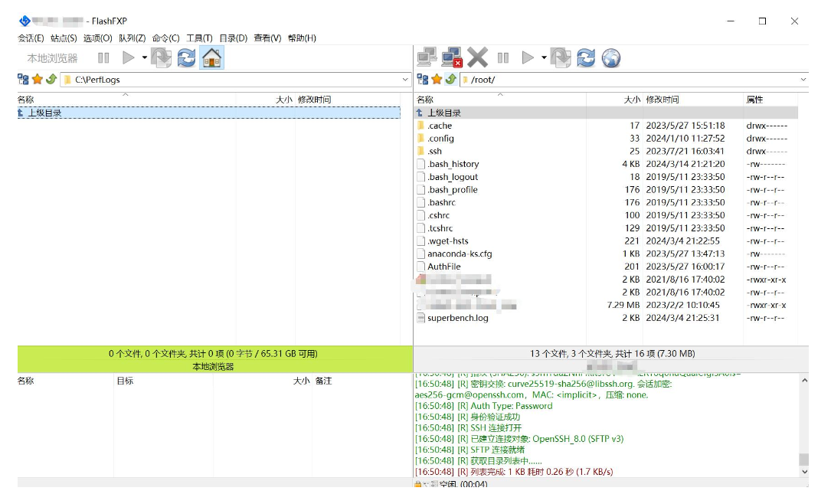Click the remote disconnect icon
831x504 pixels.
pyautogui.click(x=452, y=57)
